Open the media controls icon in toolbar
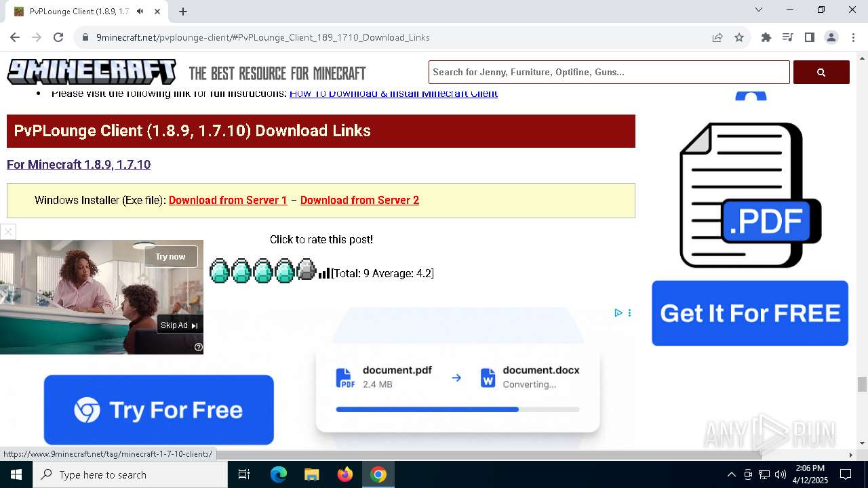Image resolution: width=868 pixels, height=488 pixels. (x=788, y=37)
